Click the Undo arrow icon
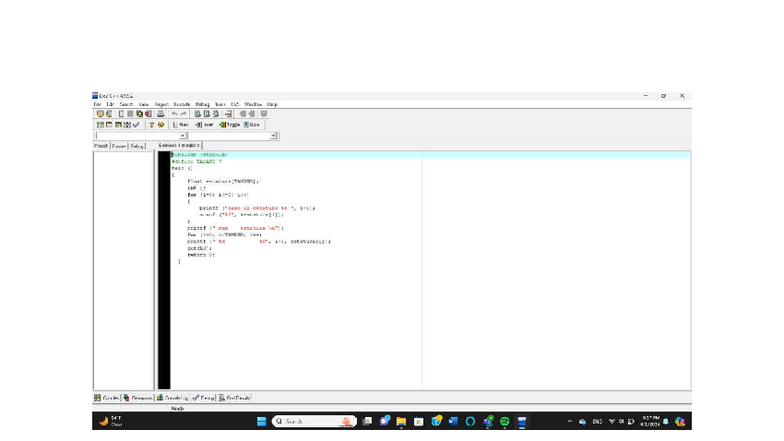Viewport: 784px width, 441px height. 174,114
